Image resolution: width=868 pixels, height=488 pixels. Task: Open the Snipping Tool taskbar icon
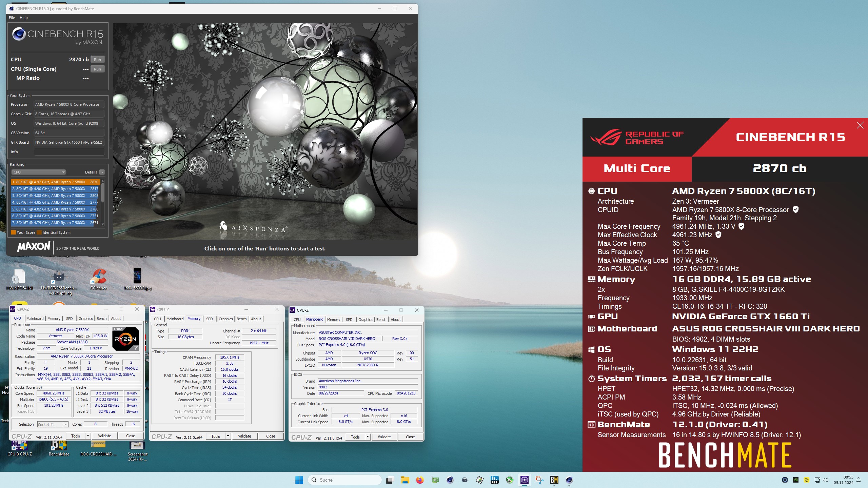pos(539,480)
